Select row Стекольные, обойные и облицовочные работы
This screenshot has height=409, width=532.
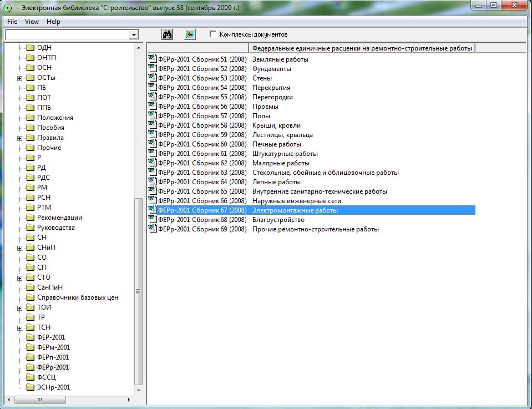tap(311, 173)
